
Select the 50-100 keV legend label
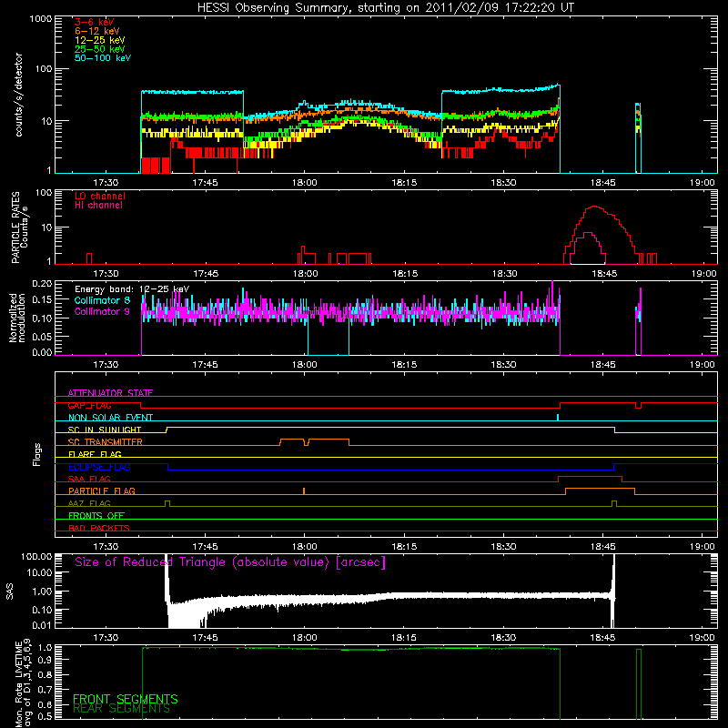[103, 58]
